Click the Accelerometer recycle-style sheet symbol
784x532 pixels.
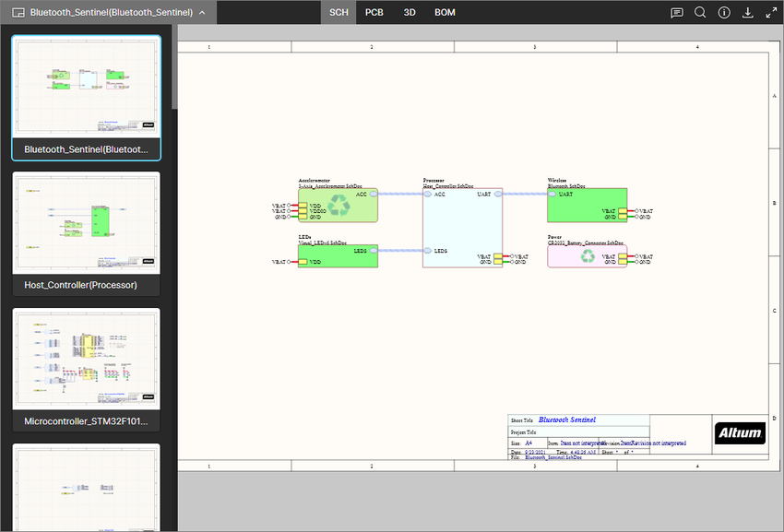[x=338, y=206]
